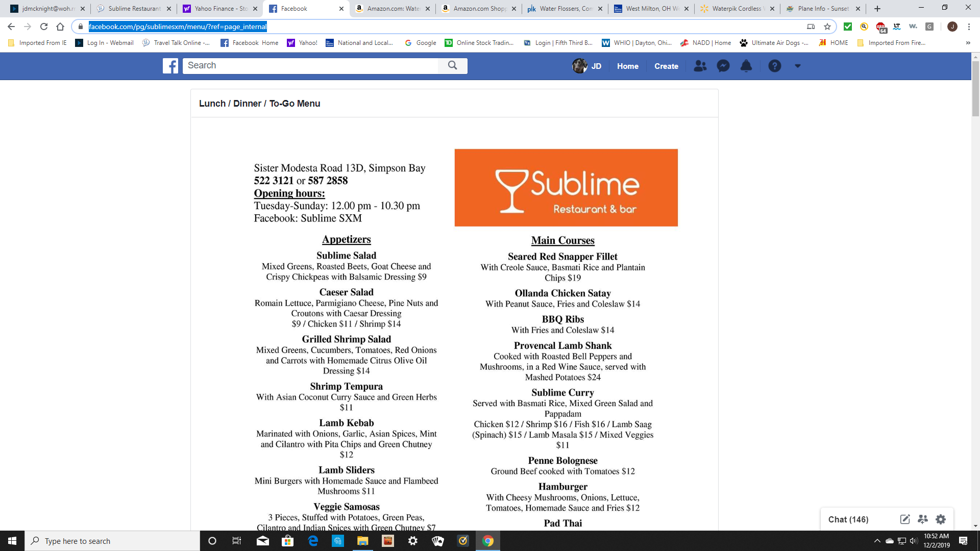
Task: Open the Quick Help question mark icon
Action: [x=775, y=66]
